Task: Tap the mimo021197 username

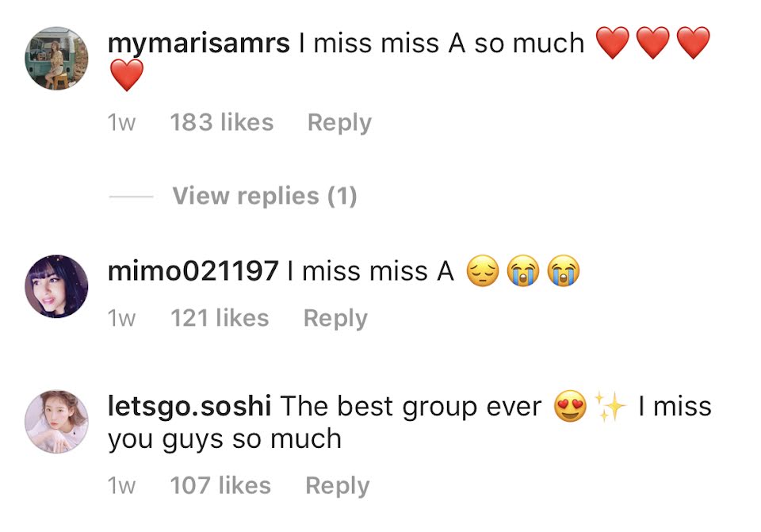Action: [x=193, y=271]
